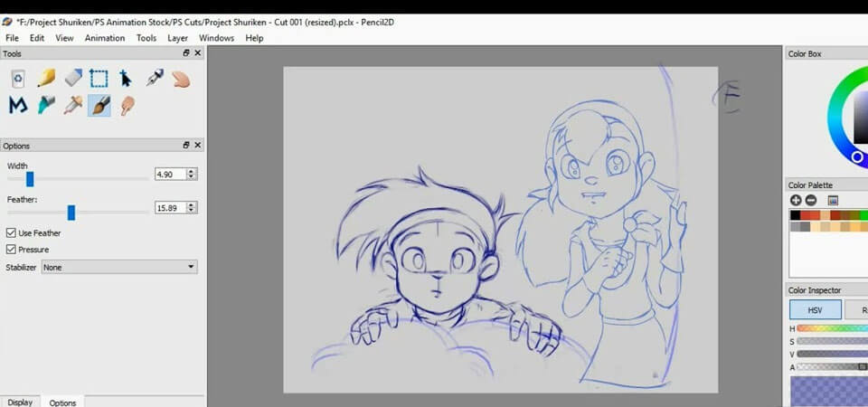Image resolution: width=868 pixels, height=407 pixels.
Task: Switch to the Display tab
Action: (20, 402)
